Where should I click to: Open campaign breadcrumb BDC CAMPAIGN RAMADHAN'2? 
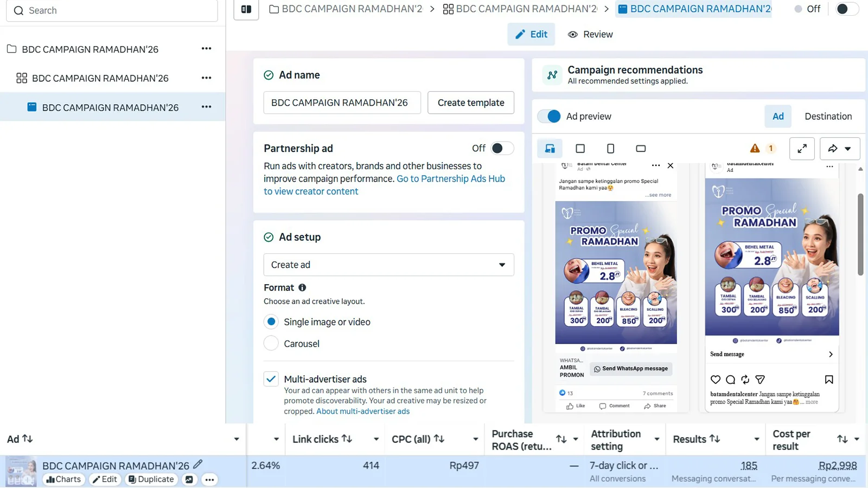pos(346,9)
